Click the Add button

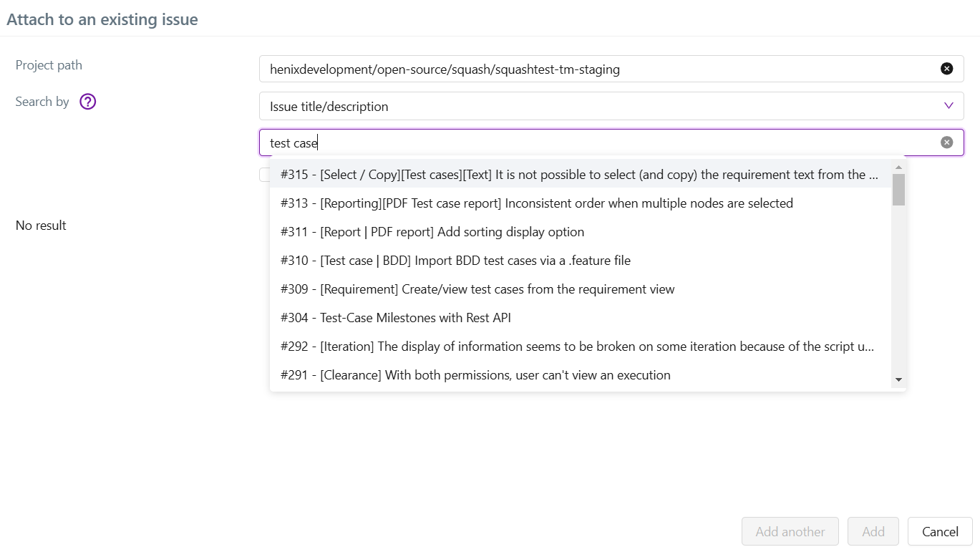[x=873, y=531]
